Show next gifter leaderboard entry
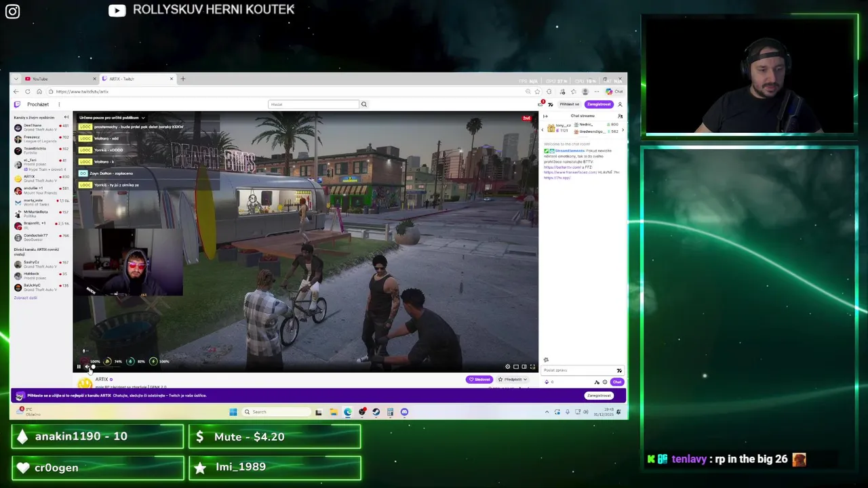 (x=623, y=129)
